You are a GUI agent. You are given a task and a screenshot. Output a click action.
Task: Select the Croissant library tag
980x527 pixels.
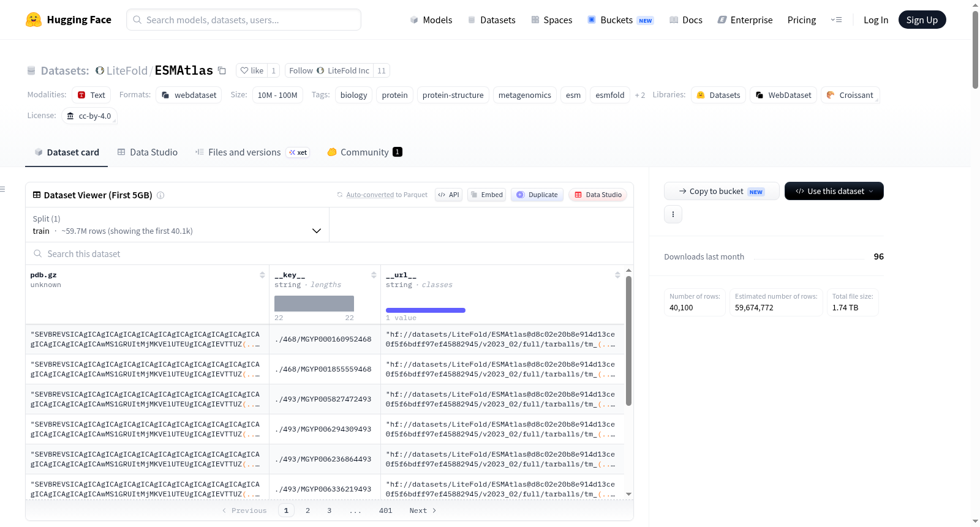click(850, 95)
